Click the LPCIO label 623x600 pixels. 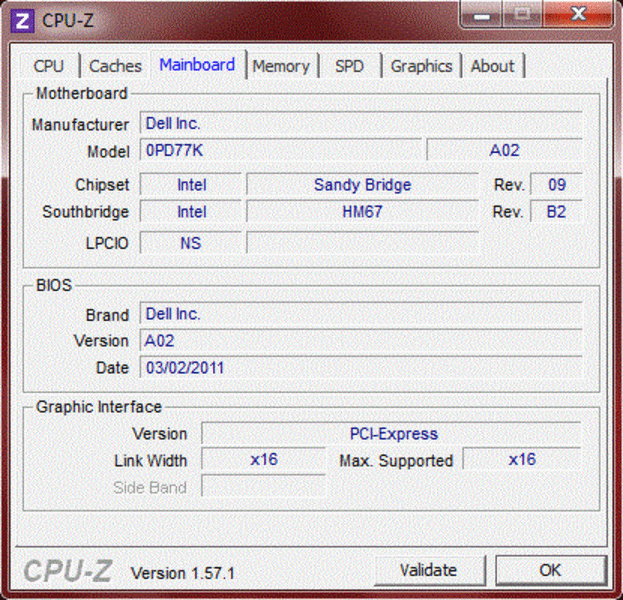coord(107,243)
